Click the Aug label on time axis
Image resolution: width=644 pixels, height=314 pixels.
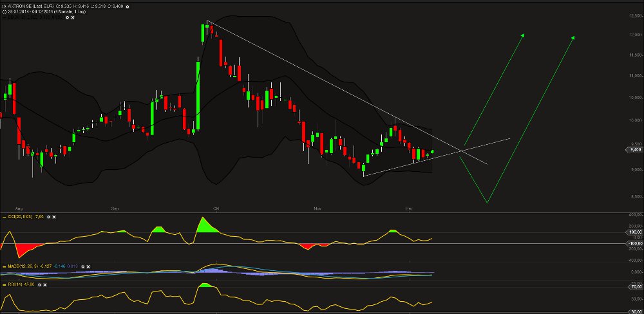pos(17,209)
